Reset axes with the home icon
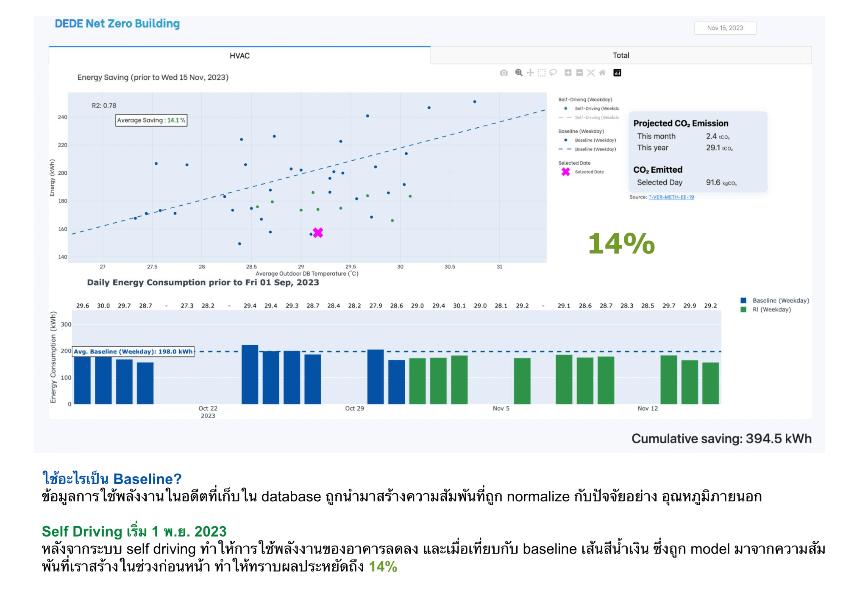The width and height of the screenshot is (868, 593). coord(603,73)
